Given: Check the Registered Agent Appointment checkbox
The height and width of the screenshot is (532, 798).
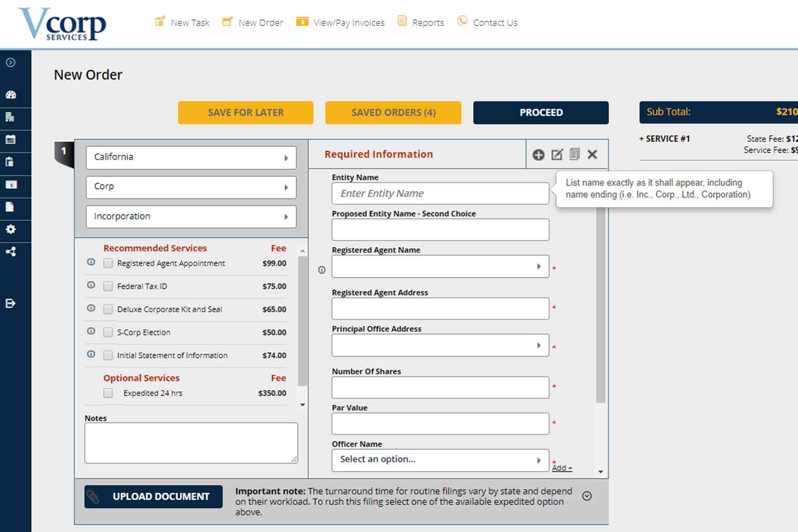Looking at the screenshot, I should point(108,263).
